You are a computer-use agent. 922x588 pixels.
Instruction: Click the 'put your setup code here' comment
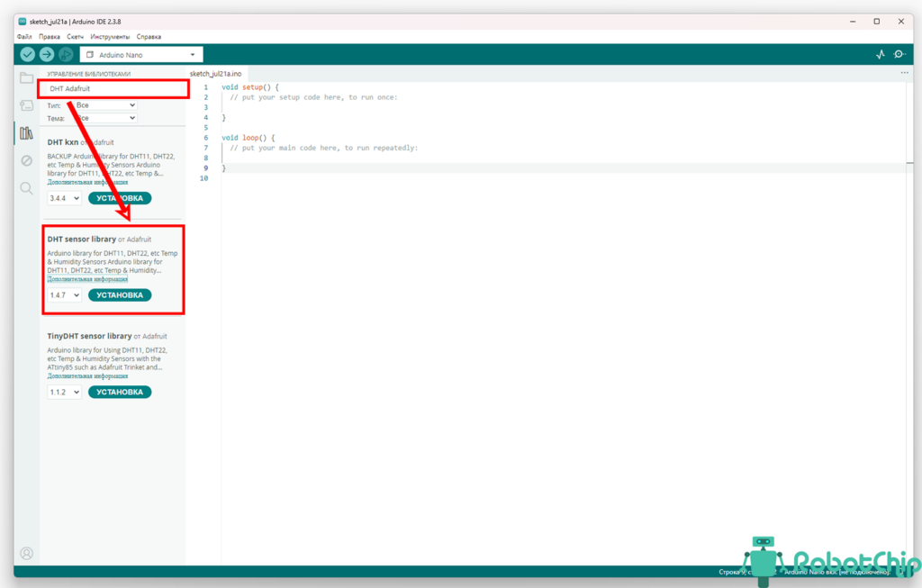pos(313,97)
